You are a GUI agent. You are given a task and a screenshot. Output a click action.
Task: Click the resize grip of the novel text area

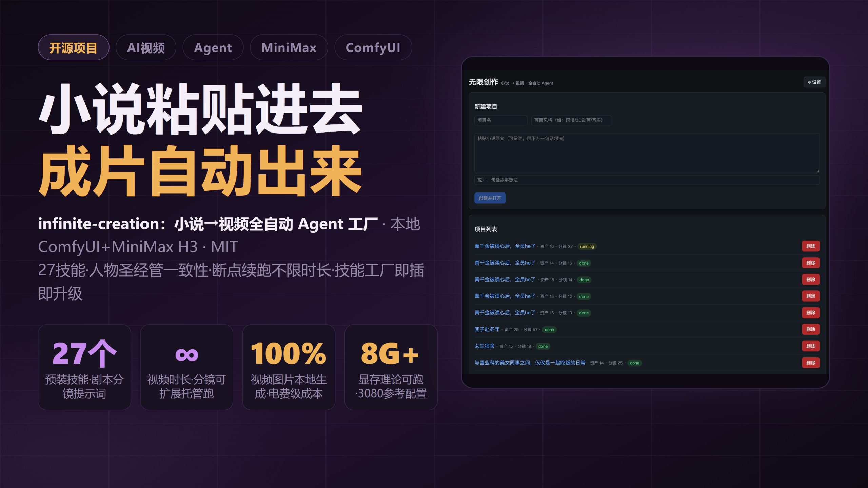click(817, 171)
